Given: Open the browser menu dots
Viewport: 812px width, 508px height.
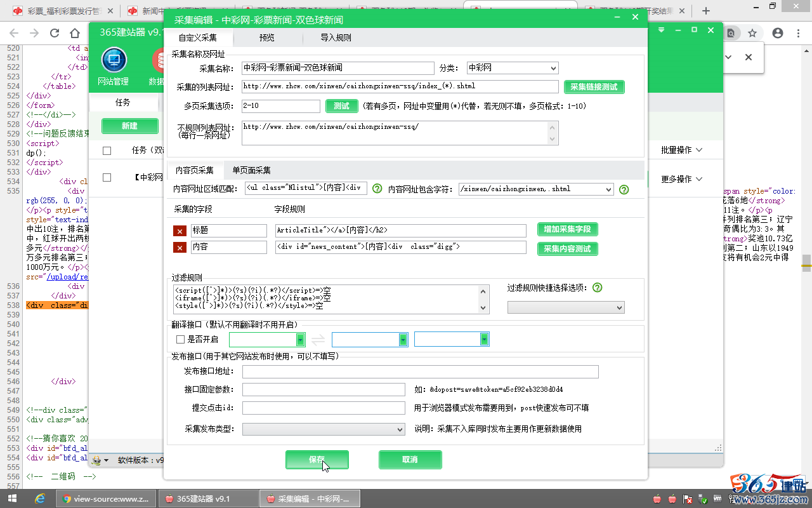Looking at the screenshot, I should pyautogui.click(x=799, y=33).
